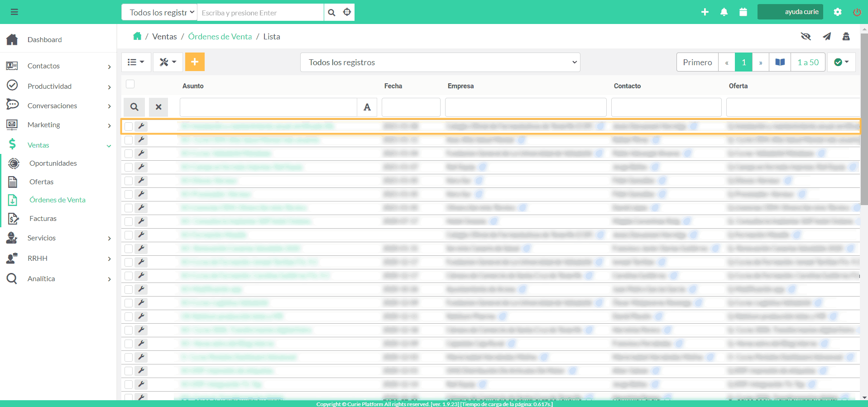The width and height of the screenshot is (868, 407).
Task: Click the hamburger menu icon
Action: tap(14, 12)
